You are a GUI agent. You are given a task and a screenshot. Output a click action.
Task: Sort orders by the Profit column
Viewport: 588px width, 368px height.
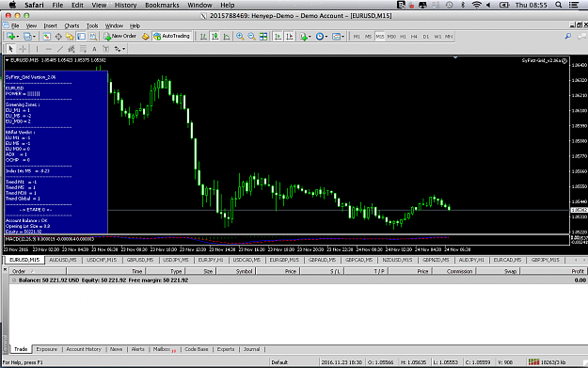tap(553, 271)
